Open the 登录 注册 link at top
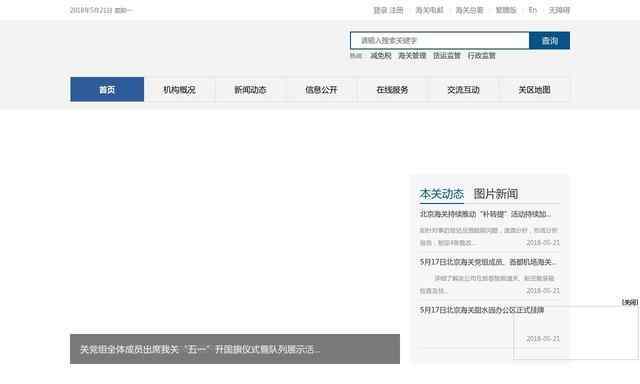Image resolution: width=640 pixels, height=384 pixels. point(388,10)
